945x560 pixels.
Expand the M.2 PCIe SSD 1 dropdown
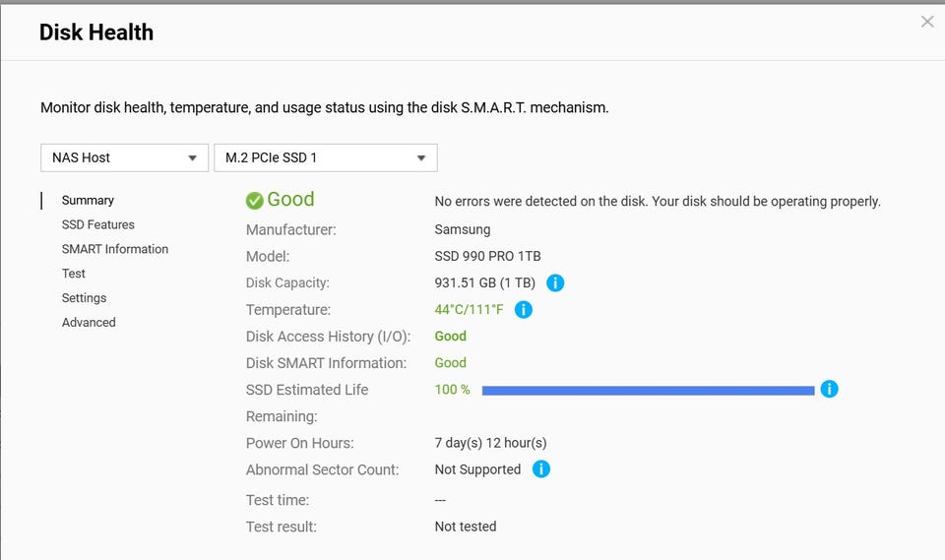(x=325, y=157)
